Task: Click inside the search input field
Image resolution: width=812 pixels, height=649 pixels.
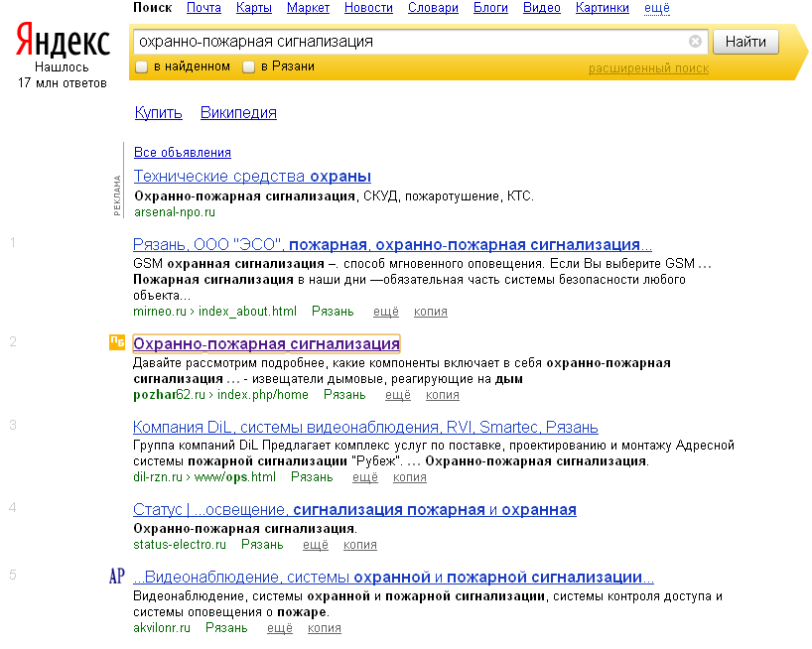Action: (397, 42)
